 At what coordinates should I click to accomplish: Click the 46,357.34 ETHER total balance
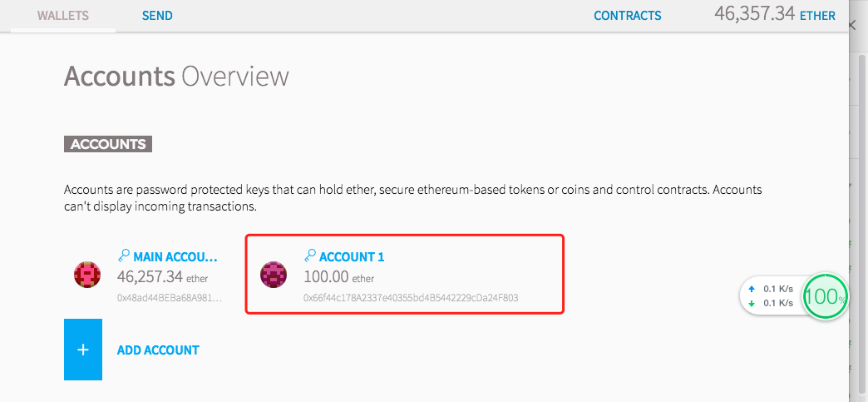(774, 14)
